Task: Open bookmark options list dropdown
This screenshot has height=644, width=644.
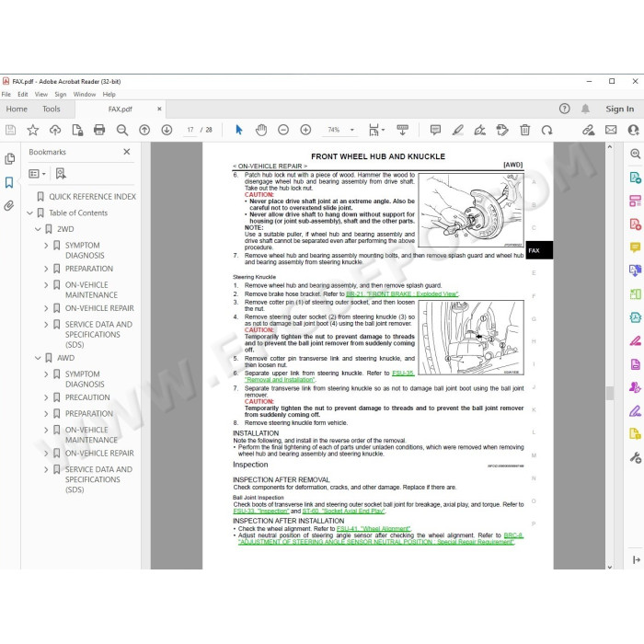Action: pos(37,174)
